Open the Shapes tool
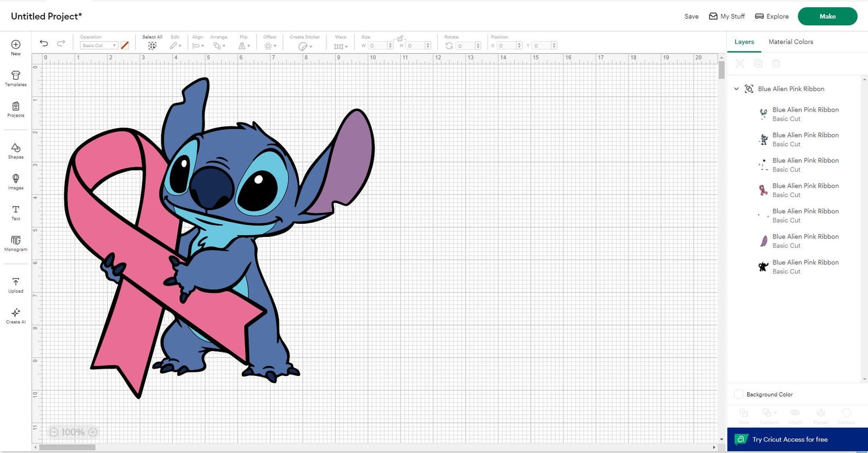The width and height of the screenshot is (868, 453). pos(16,151)
